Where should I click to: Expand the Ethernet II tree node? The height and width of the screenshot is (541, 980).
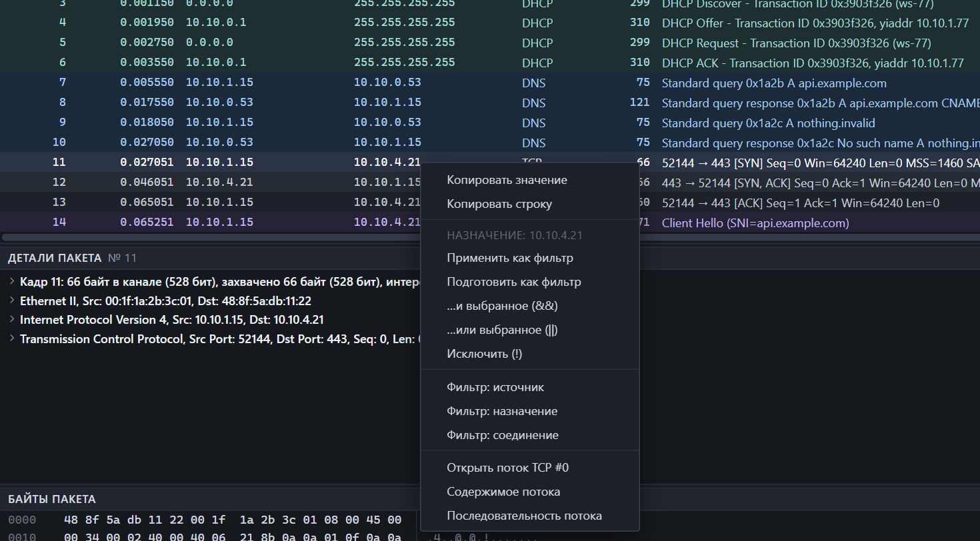(x=12, y=300)
